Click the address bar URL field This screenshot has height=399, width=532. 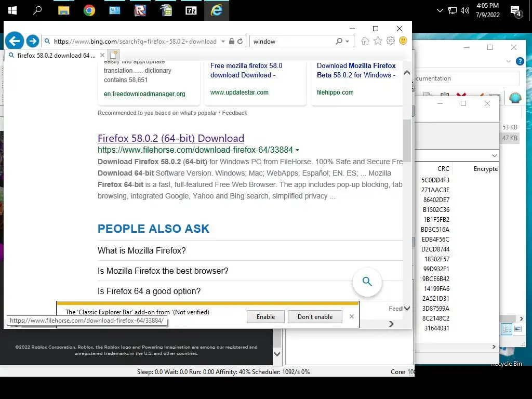coord(135,42)
